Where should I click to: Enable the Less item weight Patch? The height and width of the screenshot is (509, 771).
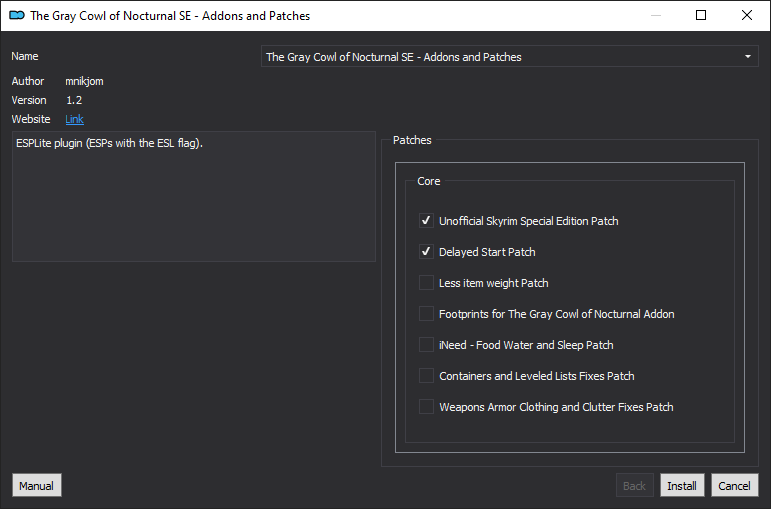pos(426,283)
